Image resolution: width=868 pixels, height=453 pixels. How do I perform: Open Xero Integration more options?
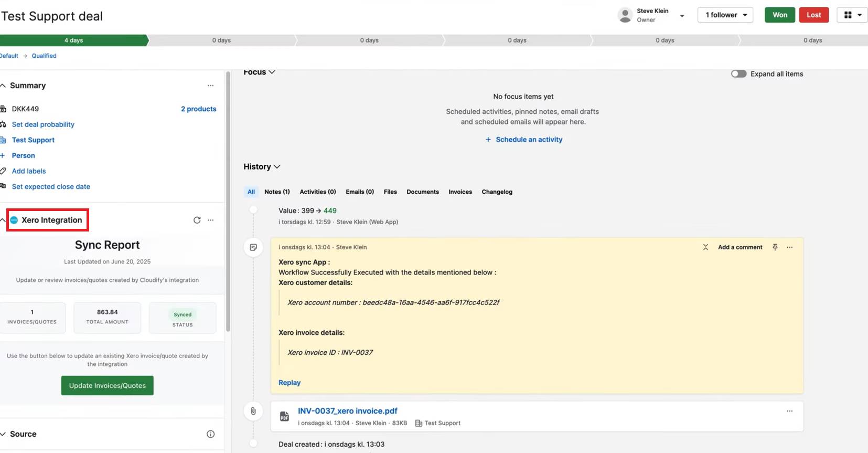[x=210, y=220]
